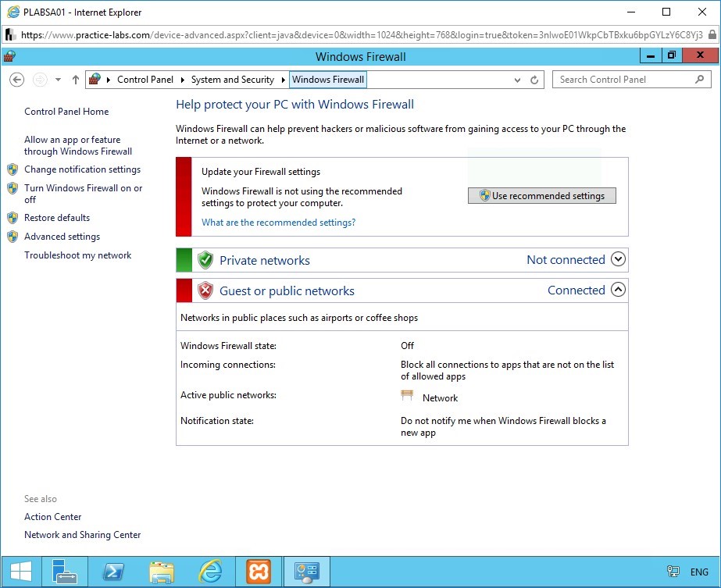This screenshot has width=721, height=588.
Task: Click the Refresh button in address bar
Action: tap(534, 80)
